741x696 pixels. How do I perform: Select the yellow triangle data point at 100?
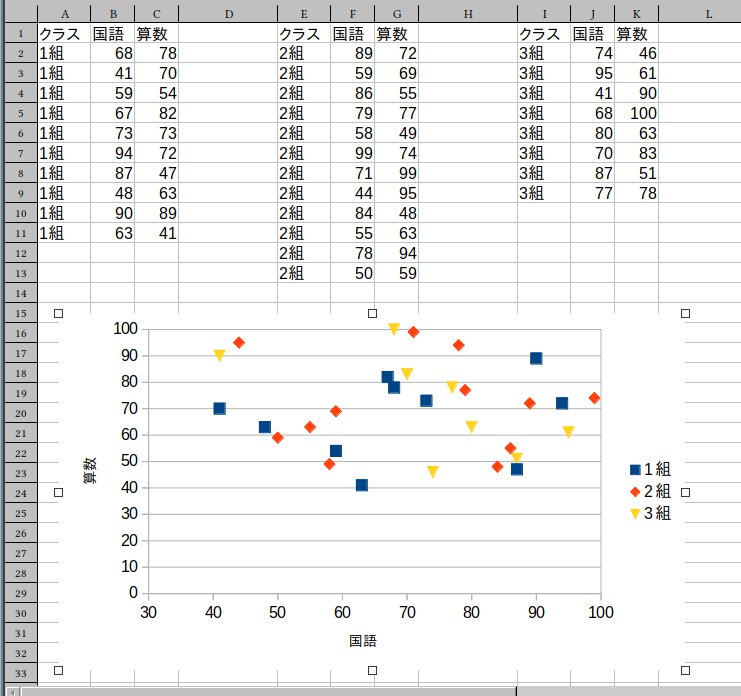[x=394, y=329]
